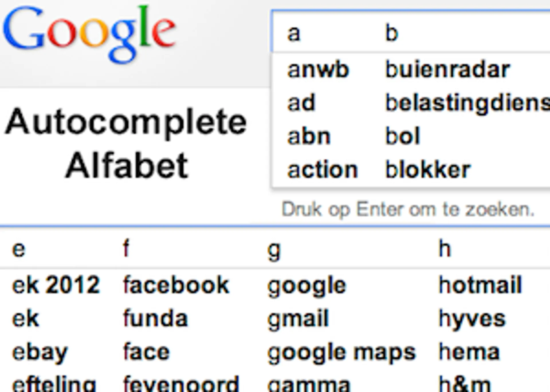550x392 pixels.
Task: Select the suggestion abn
Action: click(x=308, y=136)
